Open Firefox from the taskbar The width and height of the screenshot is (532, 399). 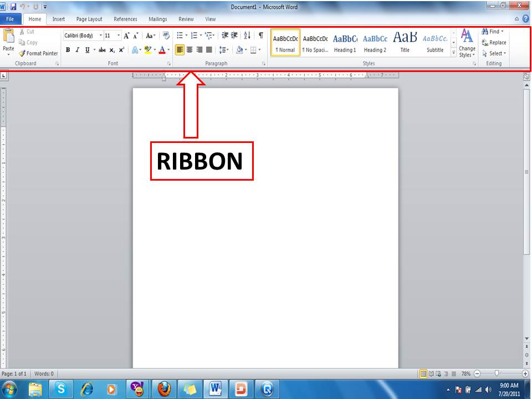(x=165, y=389)
